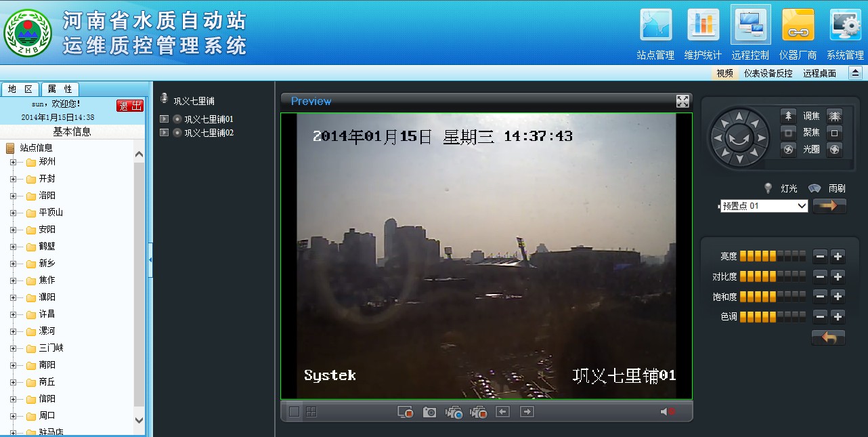Capture a snapshot with camera icon
The height and width of the screenshot is (437, 868).
[429, 411]
